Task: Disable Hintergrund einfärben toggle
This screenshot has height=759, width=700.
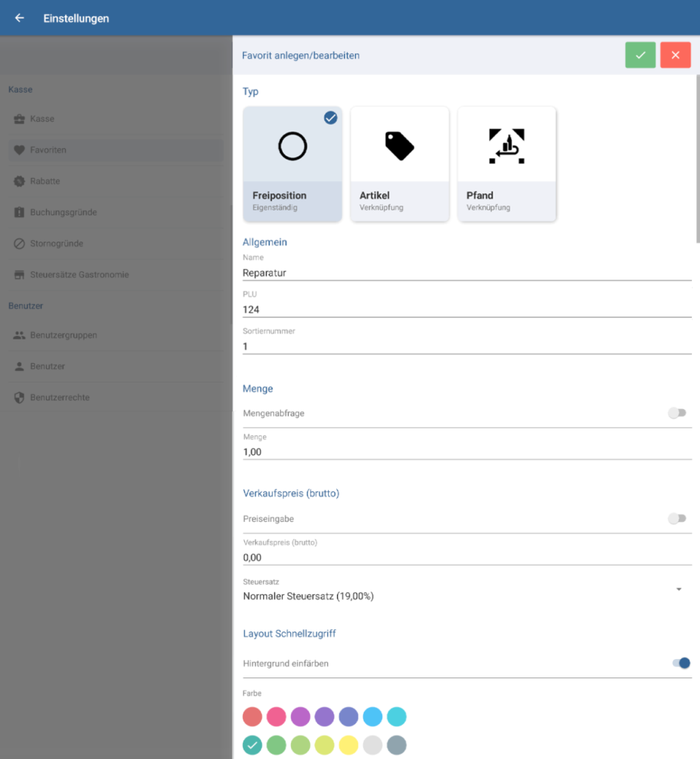Action: [681, 663]
